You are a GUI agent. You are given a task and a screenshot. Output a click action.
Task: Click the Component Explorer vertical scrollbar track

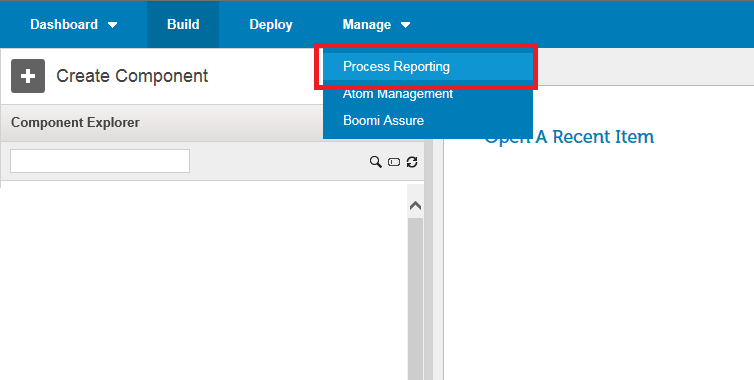[415, 298]
